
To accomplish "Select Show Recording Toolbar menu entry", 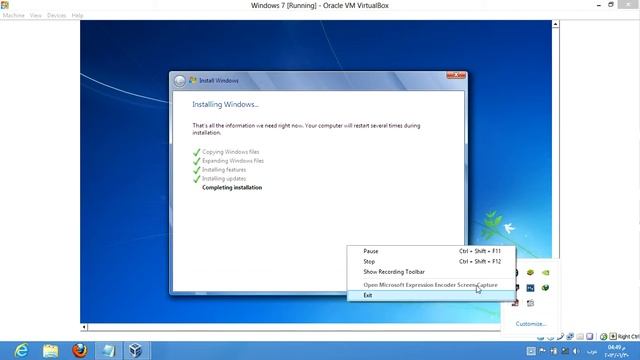I will point(431,271).
